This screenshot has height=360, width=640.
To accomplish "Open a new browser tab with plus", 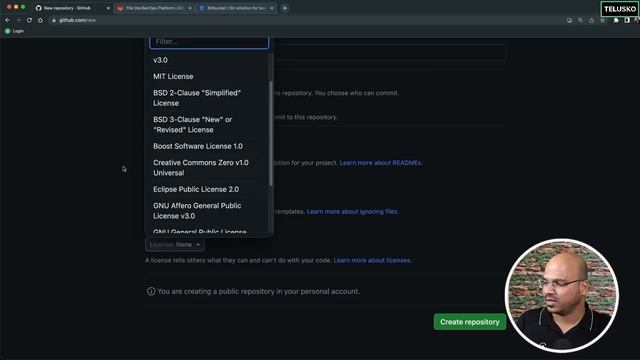I will point(285,8).
